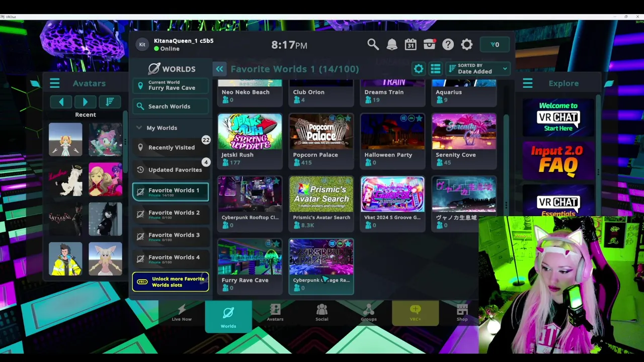Click the avatar sort icon

[109, 102]
